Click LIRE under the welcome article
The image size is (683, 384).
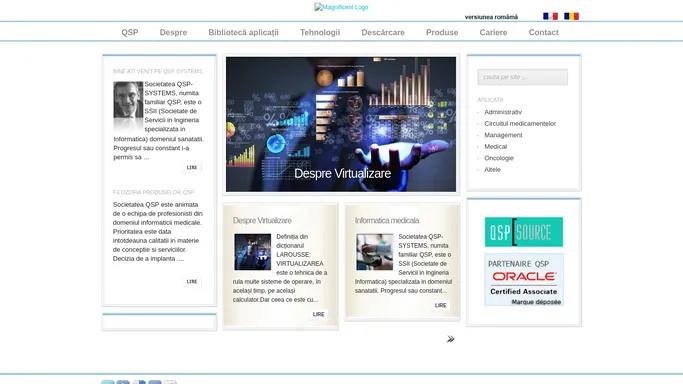point(192,168)
